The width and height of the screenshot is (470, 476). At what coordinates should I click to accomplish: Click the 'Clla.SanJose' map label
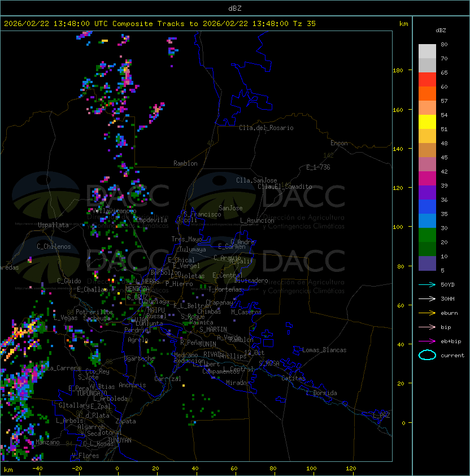(256, 180)
